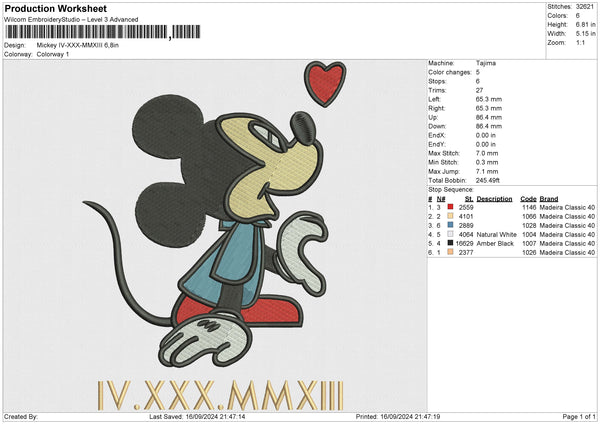600x424 pixels.
Task: Click the peach swatch in stop 6
Action: 451,253
